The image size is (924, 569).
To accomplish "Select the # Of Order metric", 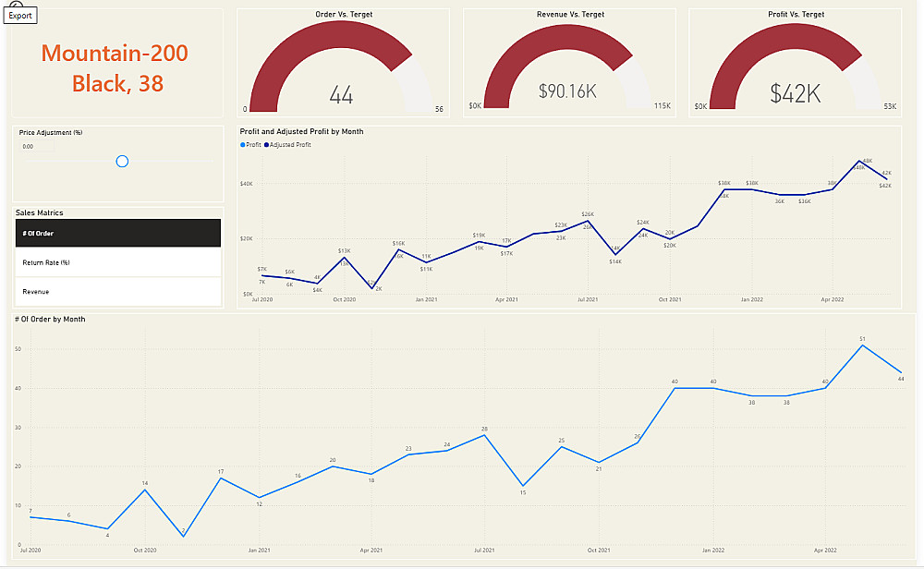I will 118,234.
